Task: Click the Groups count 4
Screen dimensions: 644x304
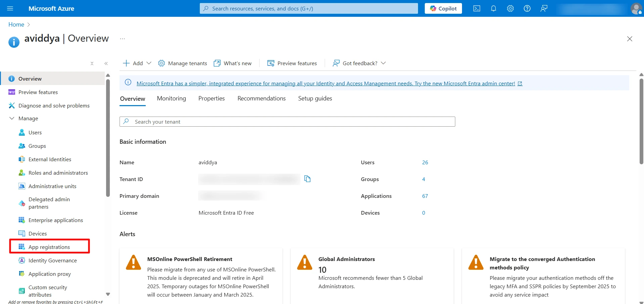Action: 423,179
